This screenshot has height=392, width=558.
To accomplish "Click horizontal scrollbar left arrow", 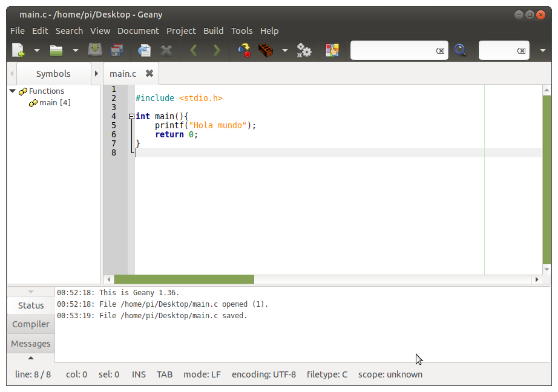I will coord(108,279).
